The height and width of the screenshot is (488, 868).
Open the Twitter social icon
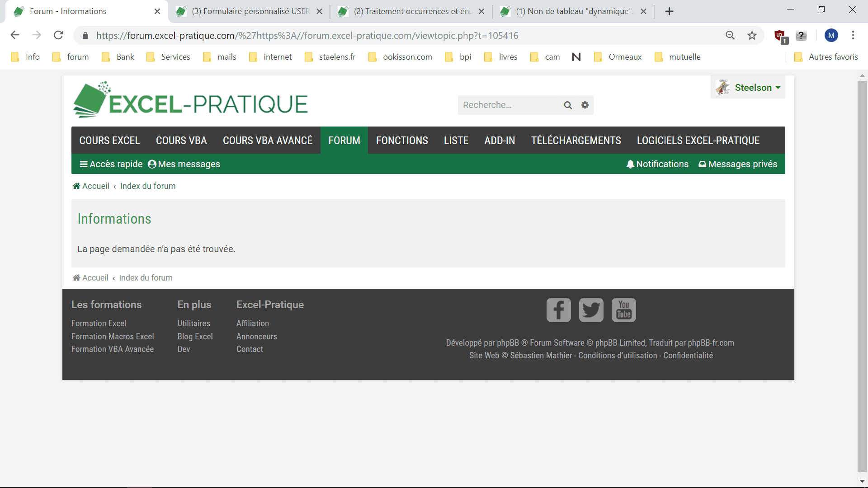click(x=591, y=310)
